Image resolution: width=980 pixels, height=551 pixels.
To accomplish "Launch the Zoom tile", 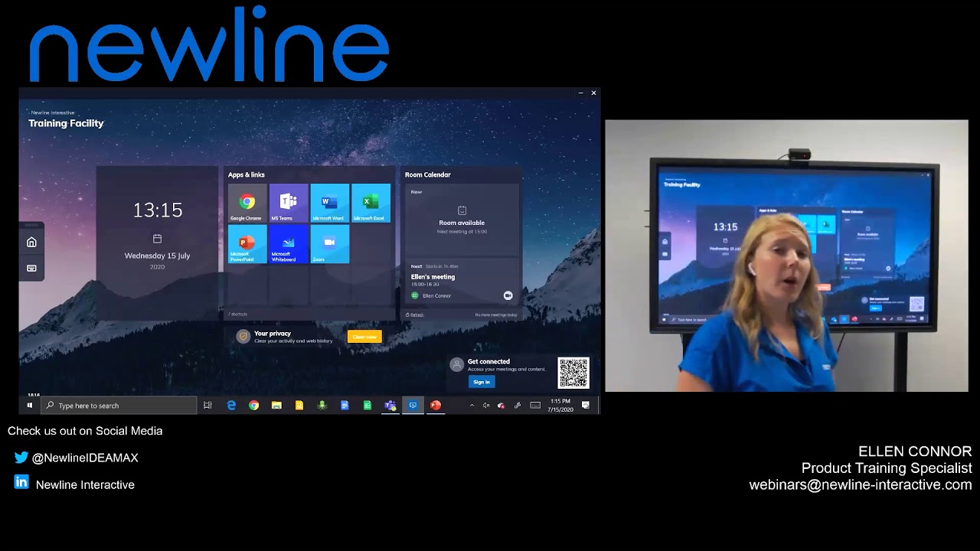I will click(329, 244).
